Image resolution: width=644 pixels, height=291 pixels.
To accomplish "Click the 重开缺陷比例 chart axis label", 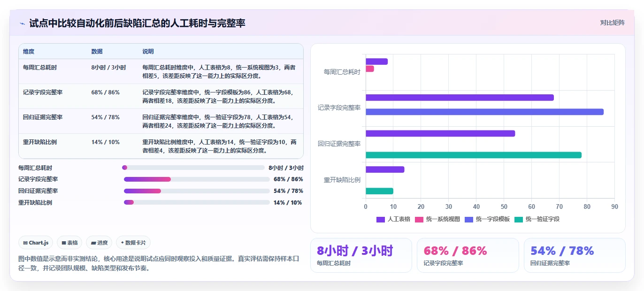I will (342, 180).
